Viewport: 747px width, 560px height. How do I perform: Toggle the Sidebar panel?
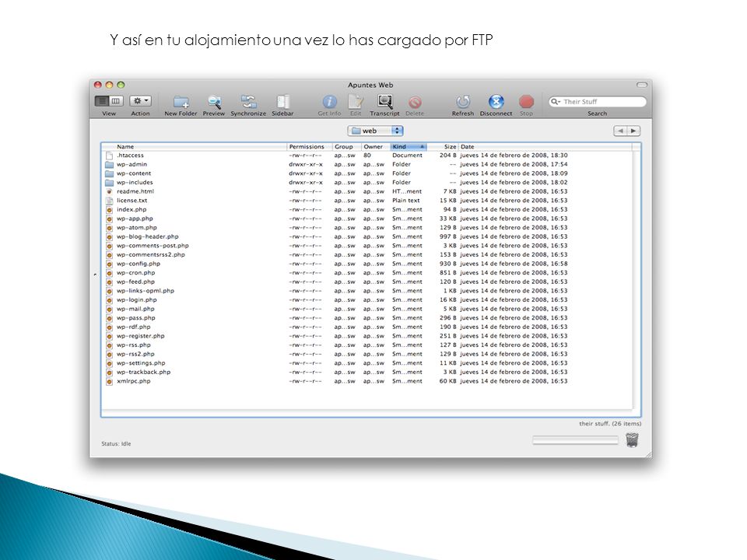coord(282,102)
